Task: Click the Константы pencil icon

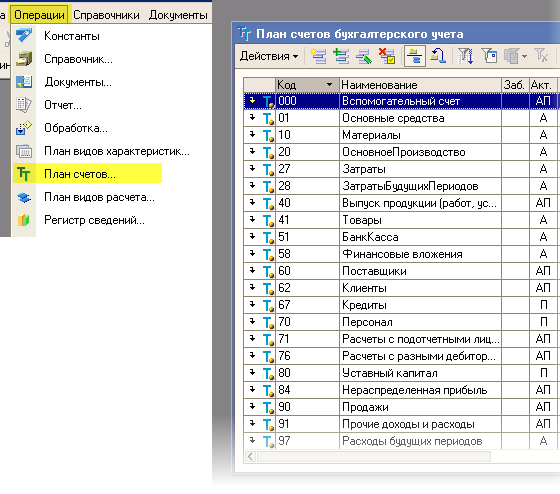Action: click(24, 36)
